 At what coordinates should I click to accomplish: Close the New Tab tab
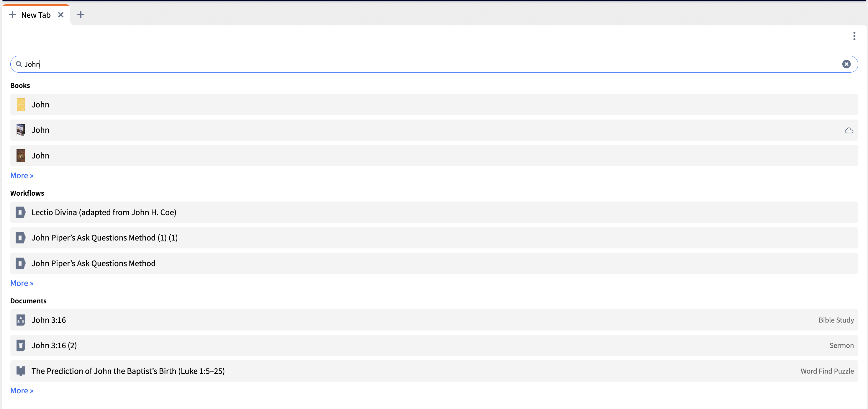pyautogui.click(x=61, y=15)
